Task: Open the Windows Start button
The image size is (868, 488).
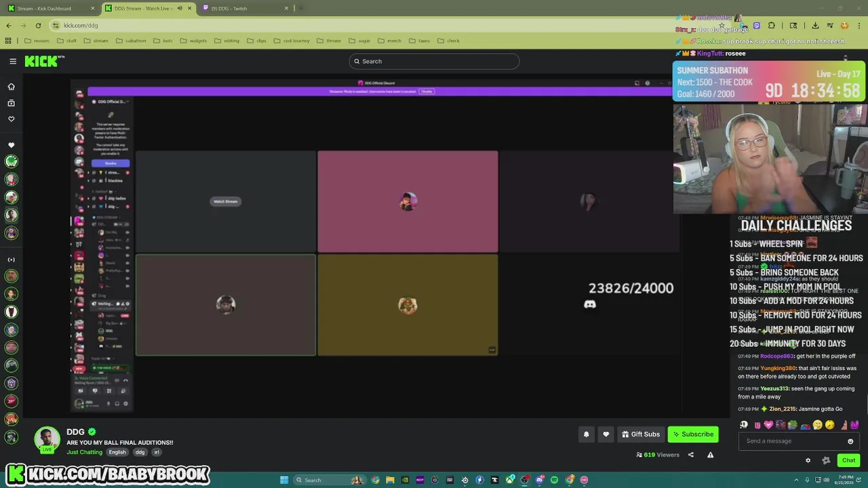Action: 284,480
